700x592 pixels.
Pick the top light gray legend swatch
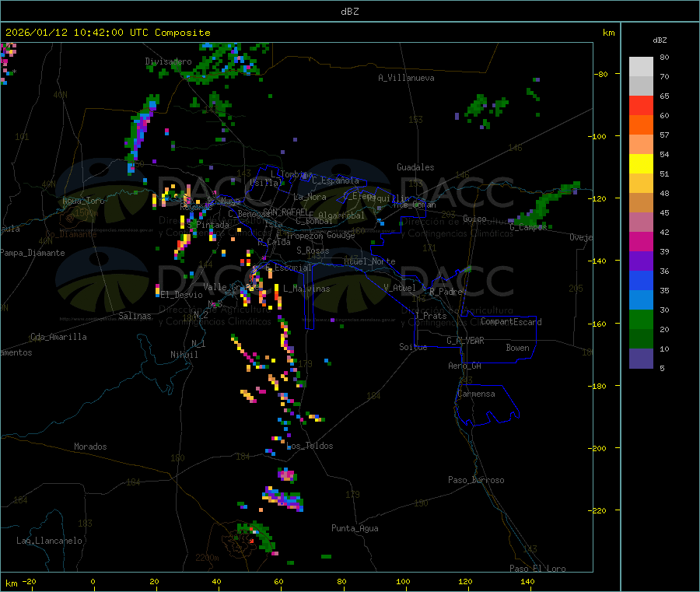pyautogui.click(x=641, y=67)
